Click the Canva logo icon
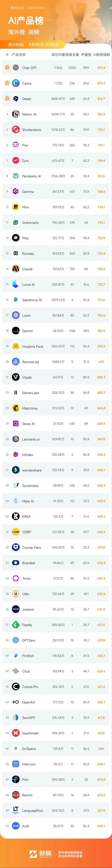 coord(16,83)
